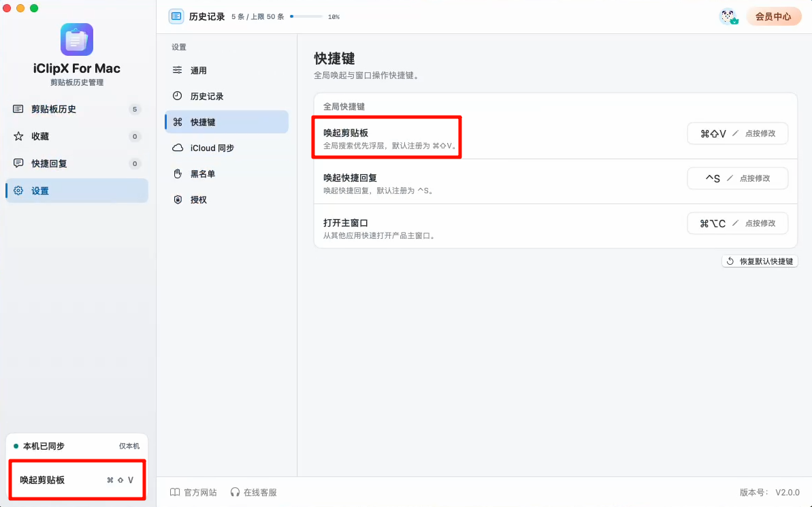The height and width of the screenshot is (507, 812).
Task: Click 恢复默认快捷键 button
Action: click(x=760, y=261)
